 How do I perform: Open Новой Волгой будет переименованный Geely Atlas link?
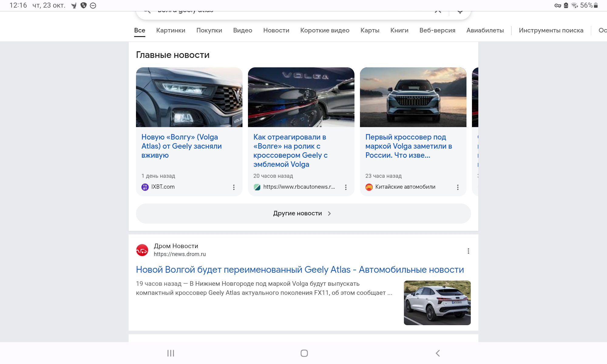point(300,269)
